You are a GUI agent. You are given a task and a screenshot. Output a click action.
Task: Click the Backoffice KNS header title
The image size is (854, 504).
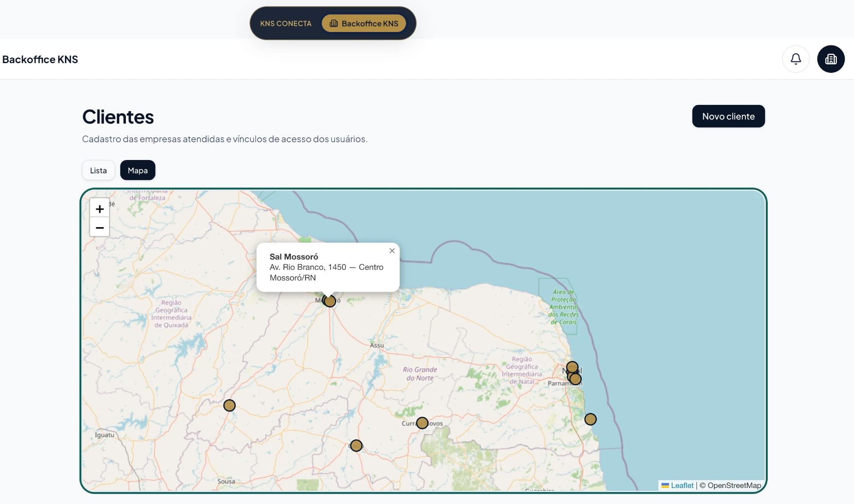[x=40, y=60]
